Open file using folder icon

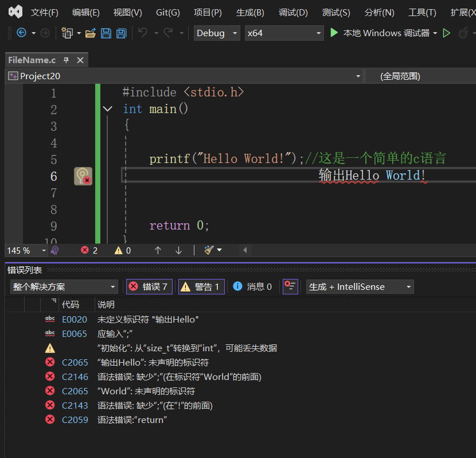tap(90, 33)
